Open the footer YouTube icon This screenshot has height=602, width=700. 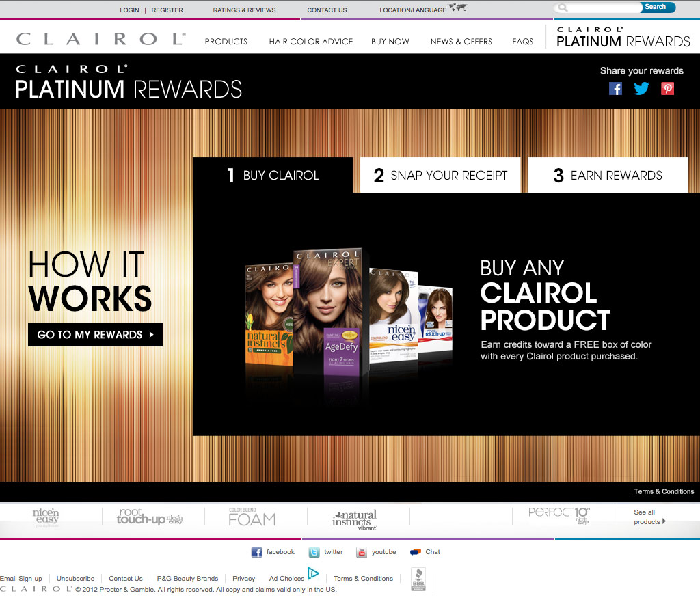click(x=361, y=553)
